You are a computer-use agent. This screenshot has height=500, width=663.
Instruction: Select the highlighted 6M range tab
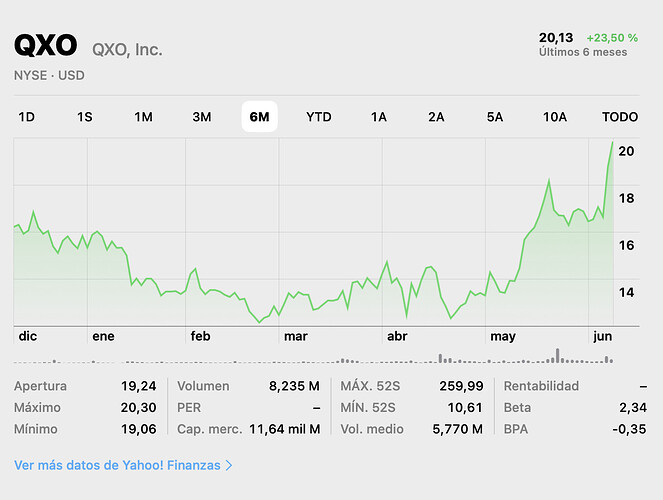[x=260, y=117]
